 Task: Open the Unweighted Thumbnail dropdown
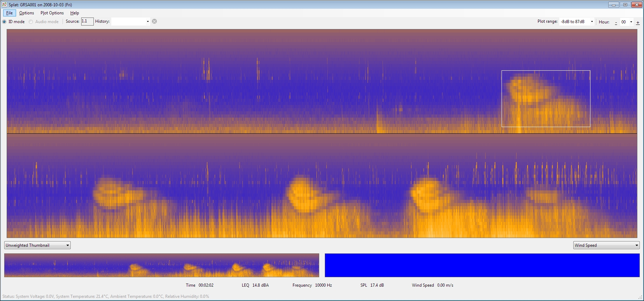pyautogui.click(x=37, y=245)
